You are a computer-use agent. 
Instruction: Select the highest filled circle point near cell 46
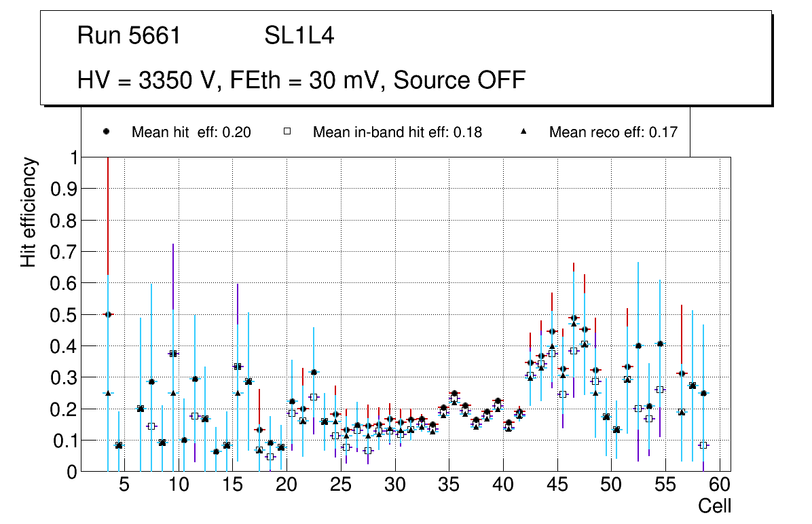[574, 318]
